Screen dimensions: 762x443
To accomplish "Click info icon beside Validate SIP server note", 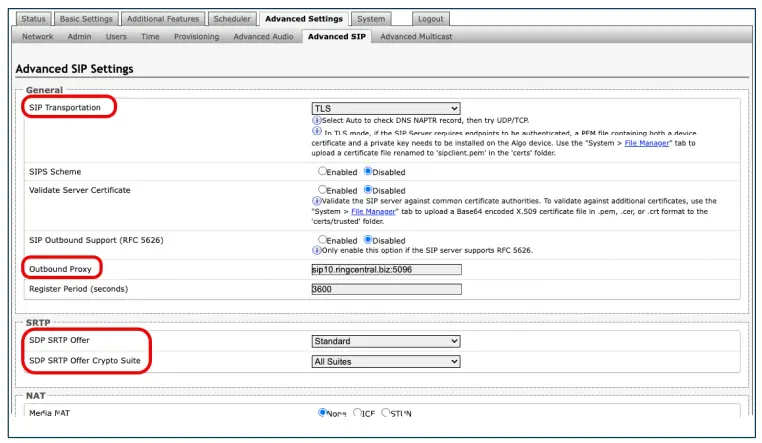I will 316,201.
